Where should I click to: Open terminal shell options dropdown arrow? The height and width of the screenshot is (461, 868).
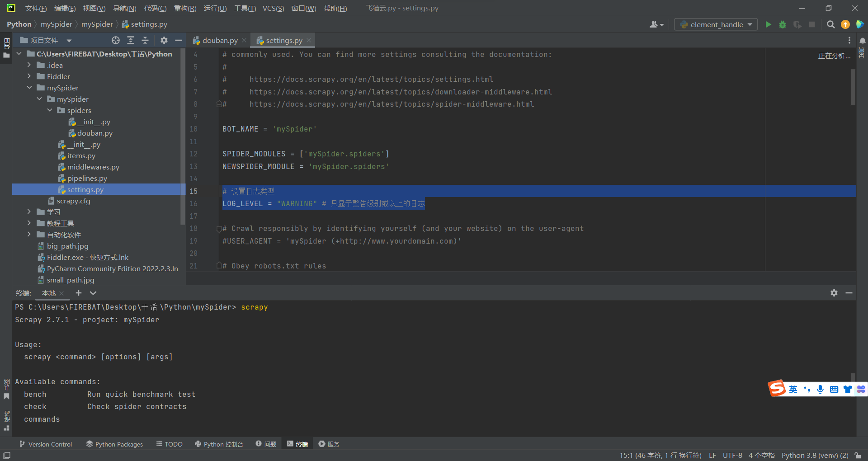tap(93, 293)
